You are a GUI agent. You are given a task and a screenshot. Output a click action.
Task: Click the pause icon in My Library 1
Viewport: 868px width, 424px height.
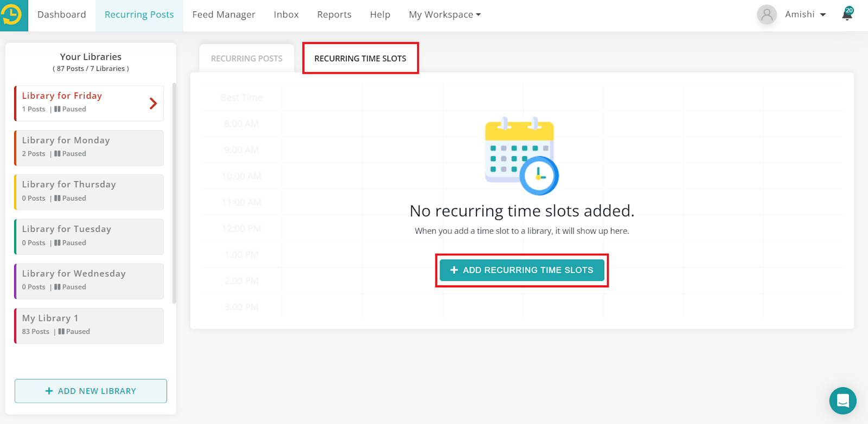(61, 331)
